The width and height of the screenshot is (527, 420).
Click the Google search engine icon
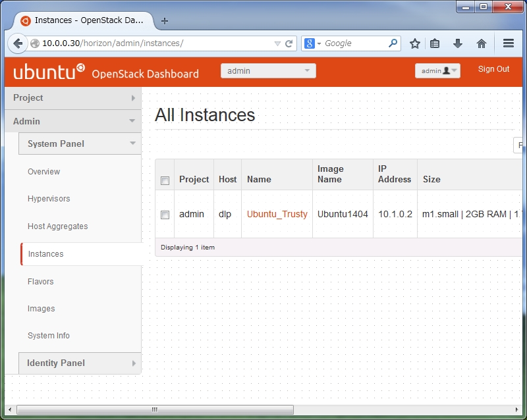pos(309,43)
